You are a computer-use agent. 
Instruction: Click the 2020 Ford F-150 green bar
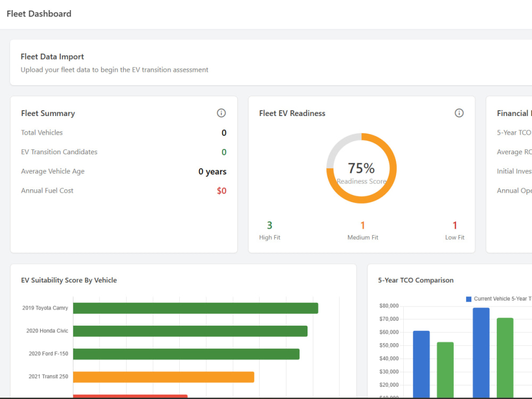[186, 354]
